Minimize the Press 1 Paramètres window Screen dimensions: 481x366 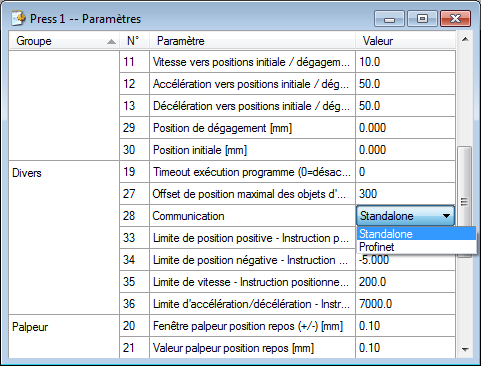[x=389, y=18]
